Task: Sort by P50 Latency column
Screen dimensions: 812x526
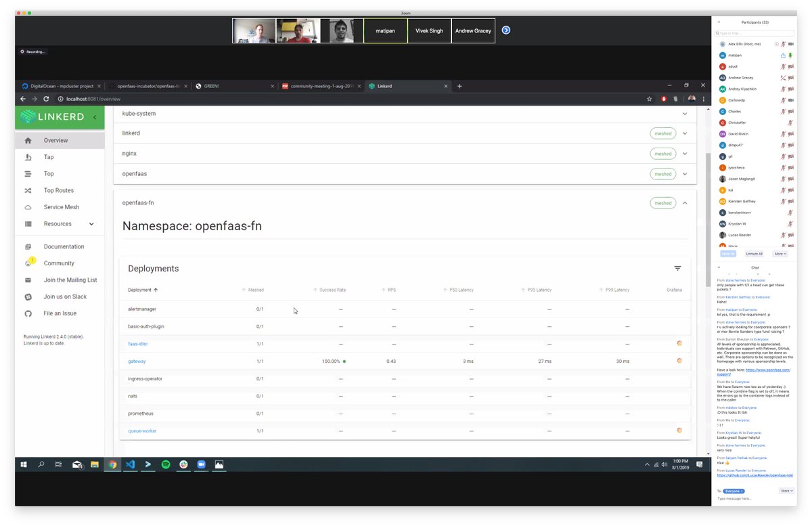Action: click(458, 290)
